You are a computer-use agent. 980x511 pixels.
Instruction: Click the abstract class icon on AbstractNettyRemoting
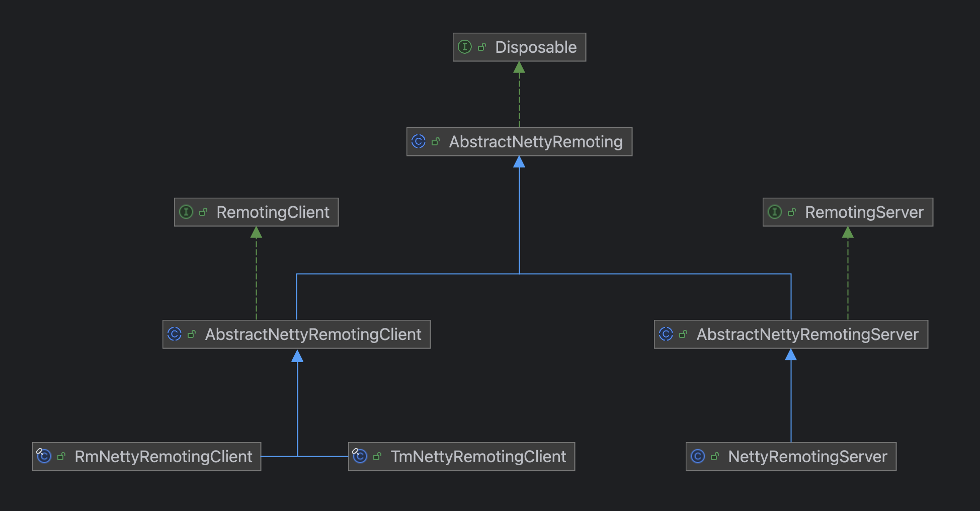(418, 142)
